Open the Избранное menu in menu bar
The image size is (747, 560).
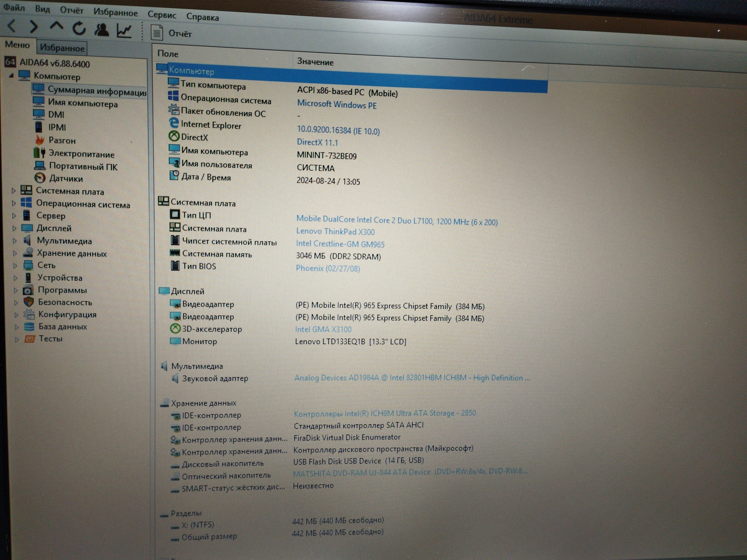click(x=116, y=12)
